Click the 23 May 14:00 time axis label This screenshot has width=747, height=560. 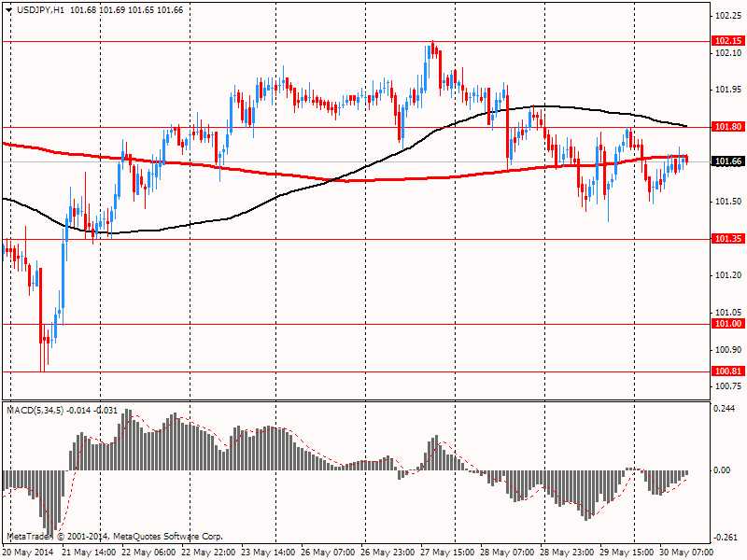[x=268, y=553]
